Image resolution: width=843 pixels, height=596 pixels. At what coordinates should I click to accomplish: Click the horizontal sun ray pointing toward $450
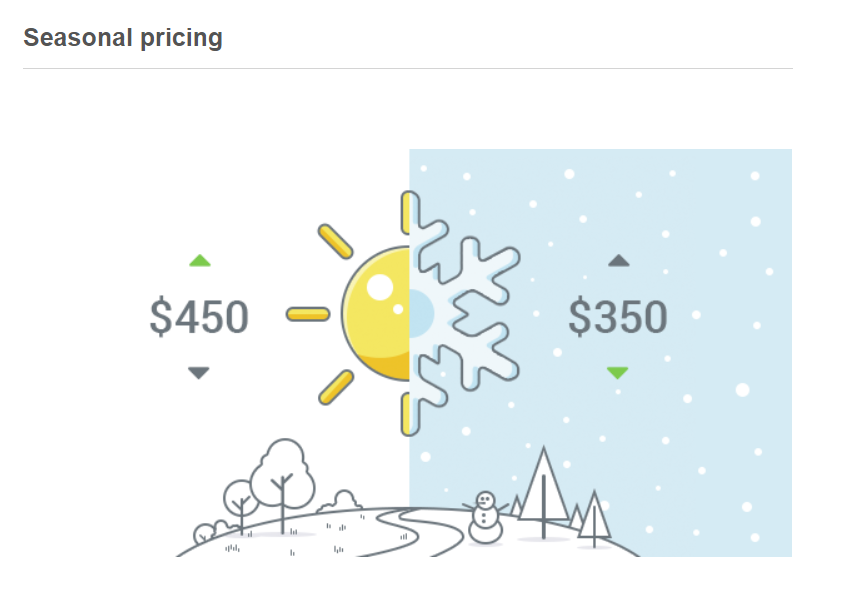tap(308, 314)
